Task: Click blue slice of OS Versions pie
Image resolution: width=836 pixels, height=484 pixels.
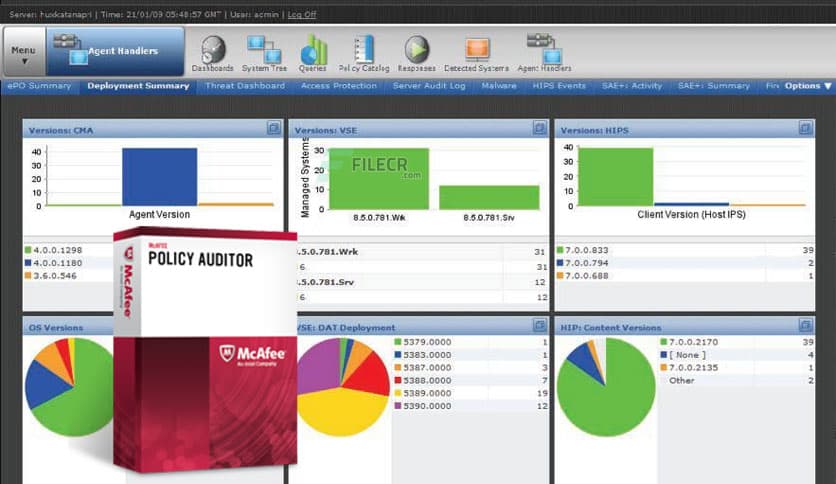Action: click(x=44, y=383)
